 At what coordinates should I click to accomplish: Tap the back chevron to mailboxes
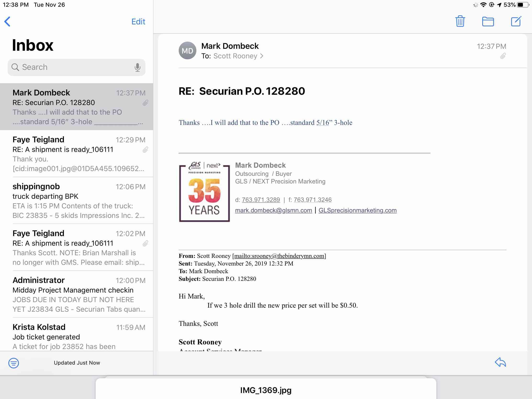tap(7, 21)
